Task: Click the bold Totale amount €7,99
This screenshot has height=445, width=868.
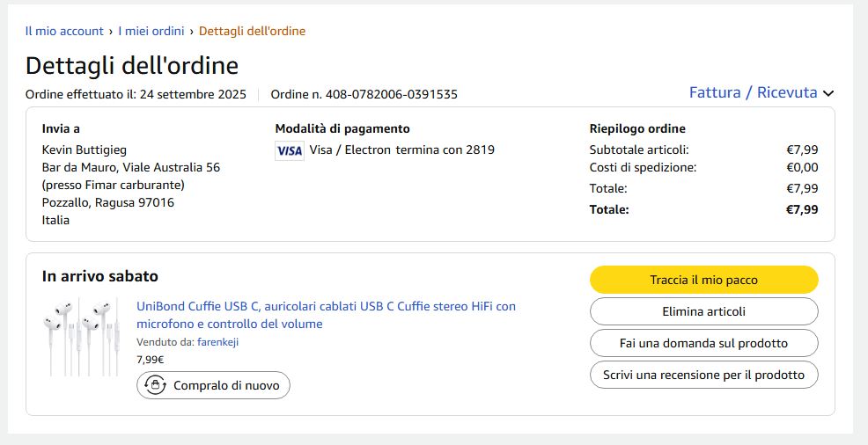Action: pos(801,209)
